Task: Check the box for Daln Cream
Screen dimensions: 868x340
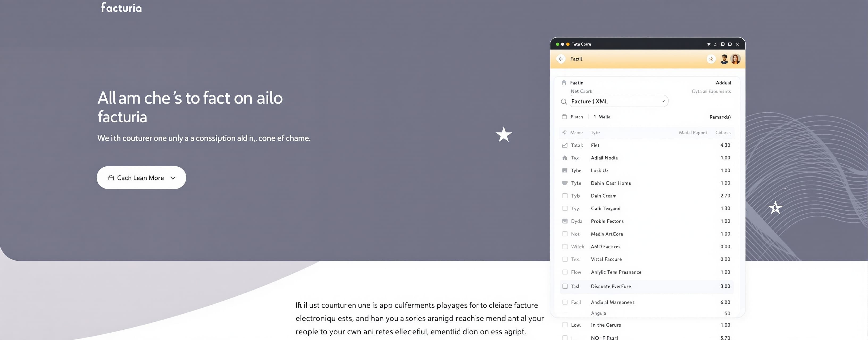Action: coord(565,195)
